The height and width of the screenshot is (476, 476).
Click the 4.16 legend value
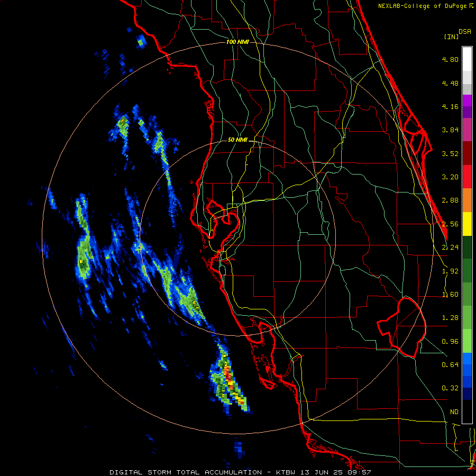[x=450, y=106]
